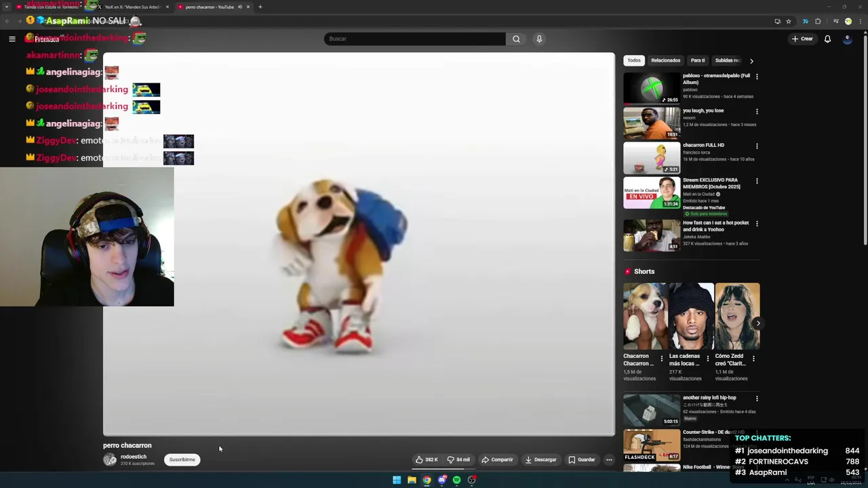Open the chacarron FULL HD thumbnail
This screenshot has width=868, height=488.
(652, 158)
